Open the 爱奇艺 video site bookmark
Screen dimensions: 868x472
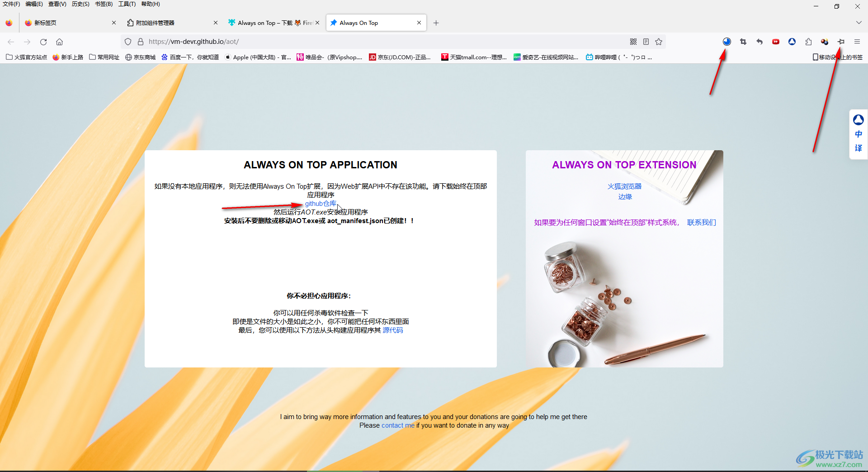point(546,57)
